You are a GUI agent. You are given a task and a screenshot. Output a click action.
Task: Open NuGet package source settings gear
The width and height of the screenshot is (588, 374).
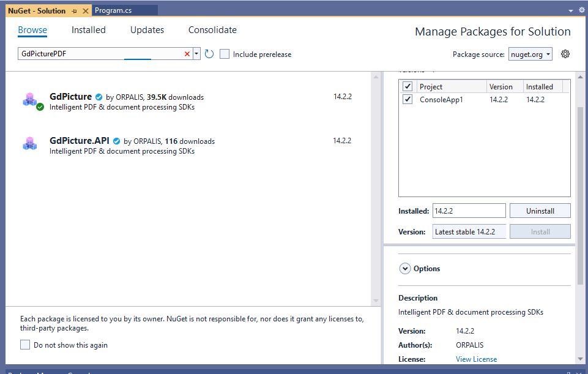click(565, 54)
